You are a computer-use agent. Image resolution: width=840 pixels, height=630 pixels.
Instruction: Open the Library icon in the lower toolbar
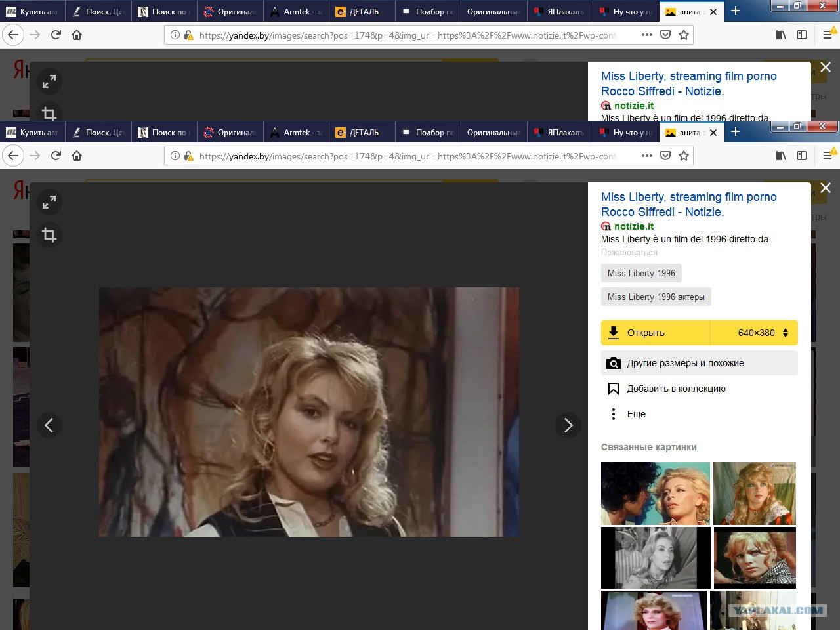click(781, 156)
